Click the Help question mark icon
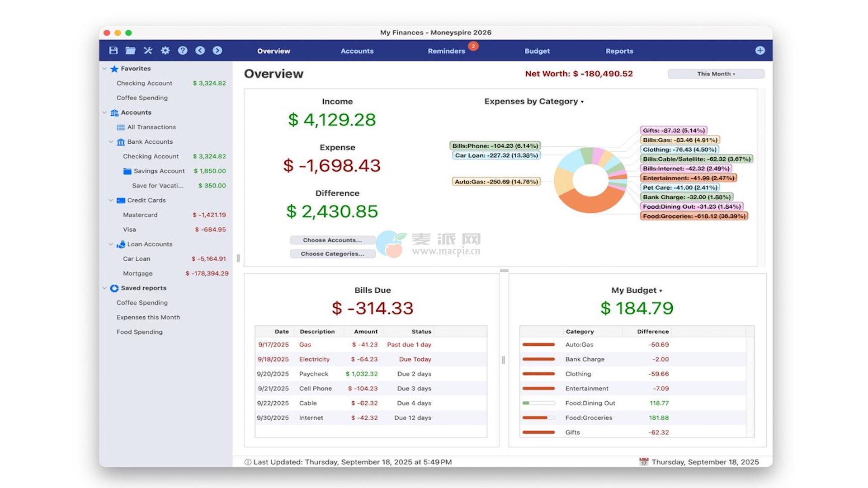This screenshot has height=488, width=868. pos(183,51)
